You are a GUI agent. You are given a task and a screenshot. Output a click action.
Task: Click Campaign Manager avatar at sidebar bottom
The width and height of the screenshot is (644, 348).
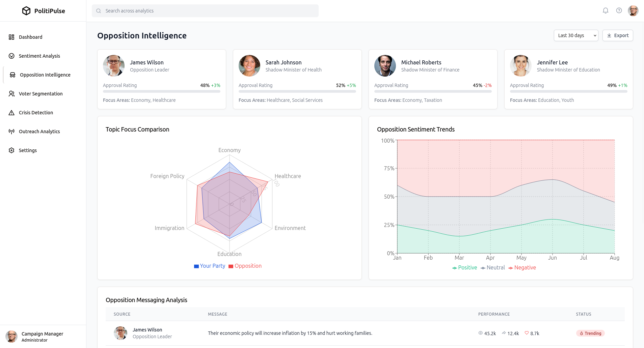point(11,337)
